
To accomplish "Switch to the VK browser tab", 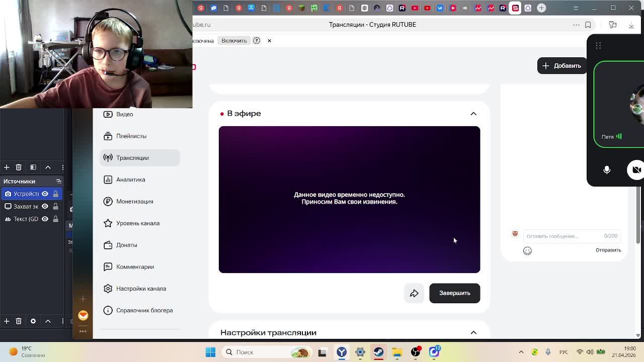I will pyautogui.click(x=440, y=8).
